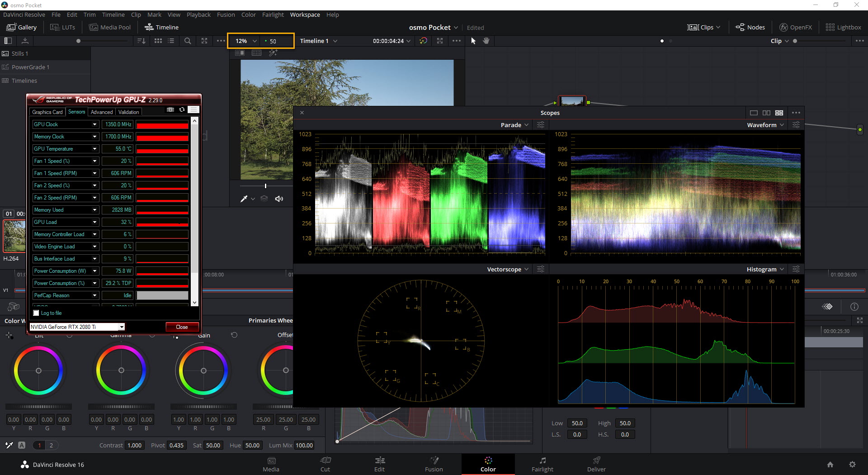Screen dimensions: 868x475
Task: Open project settings gear icon
Action: (x=852, y=465)
